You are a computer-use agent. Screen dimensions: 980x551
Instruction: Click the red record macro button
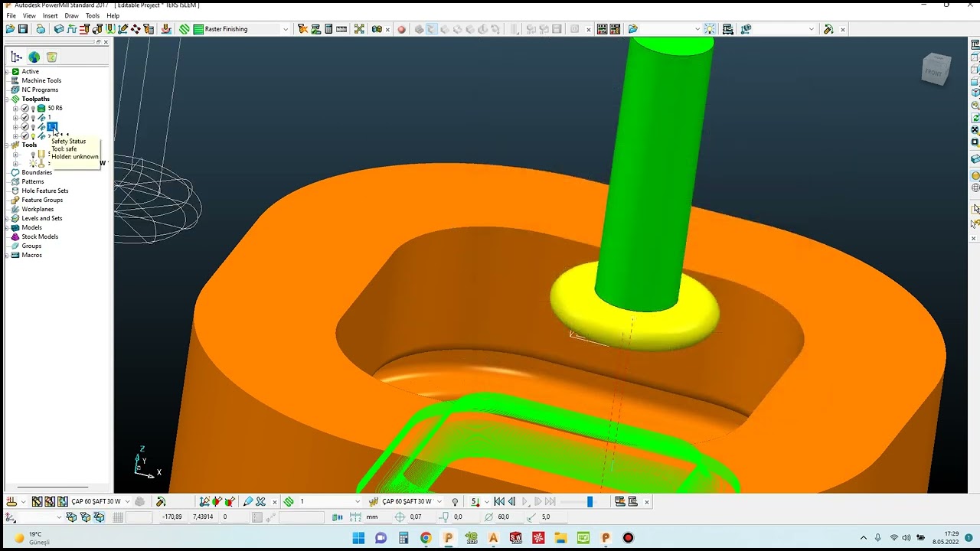pyautogui.click(x=401, y=29)
